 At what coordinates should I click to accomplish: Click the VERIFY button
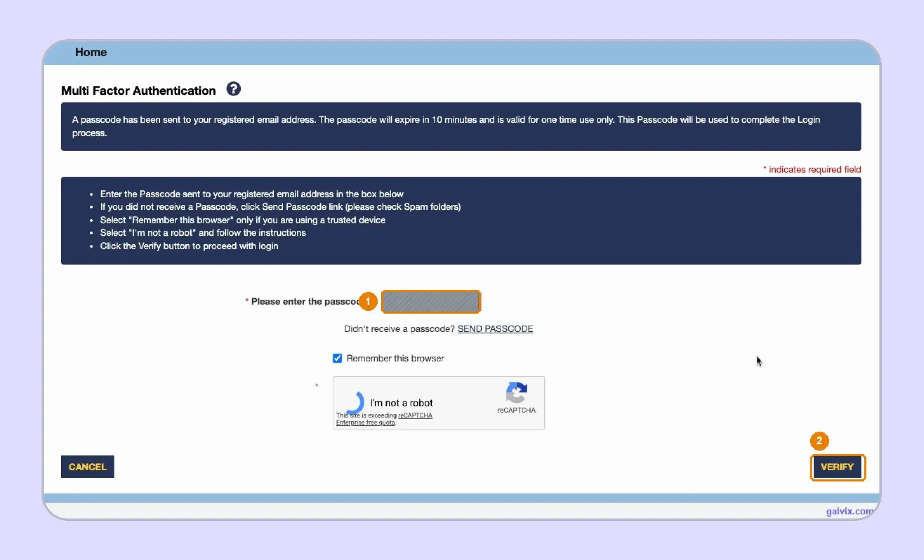[x=837, y=467]
